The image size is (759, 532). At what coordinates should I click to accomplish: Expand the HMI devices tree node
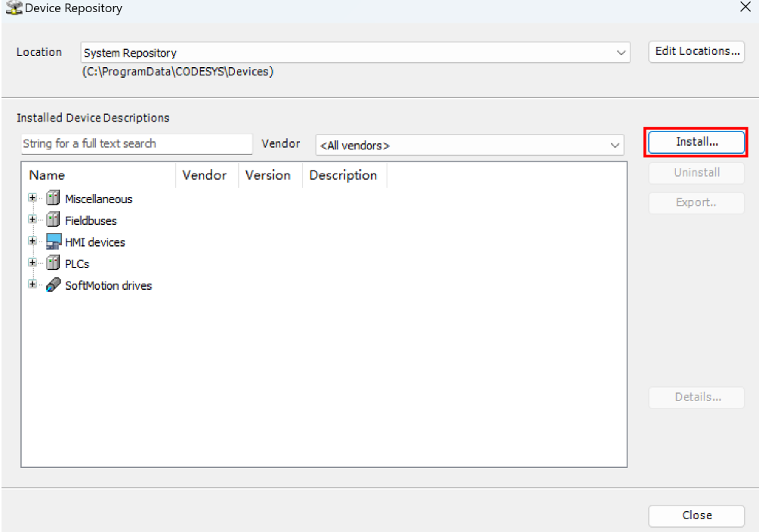(x=32, y=241)
